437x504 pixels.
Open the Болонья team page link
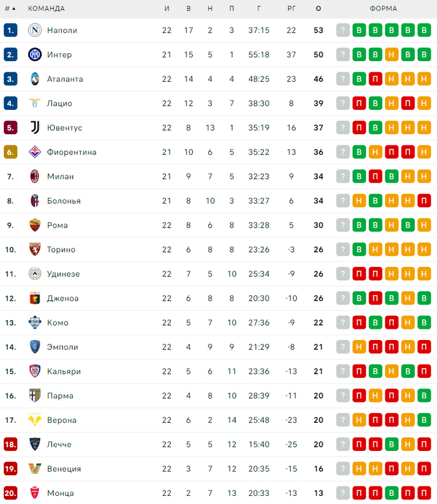click(x=64, y=200)
